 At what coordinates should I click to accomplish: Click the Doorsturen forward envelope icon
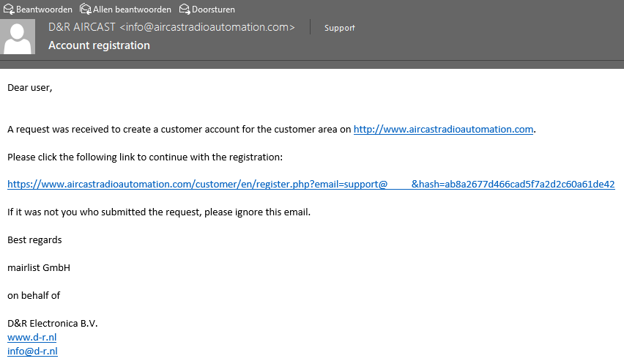[185, 10]
